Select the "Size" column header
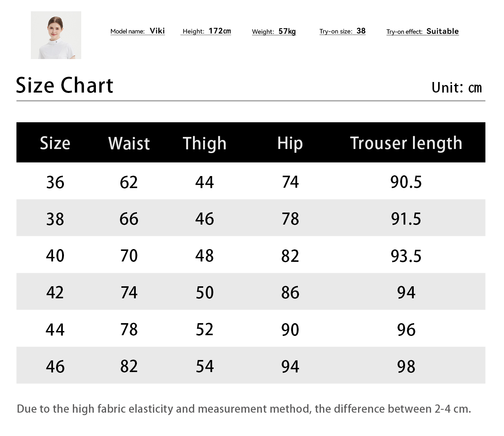This screenshot has width=504, height=436. (x=55, y=143)
